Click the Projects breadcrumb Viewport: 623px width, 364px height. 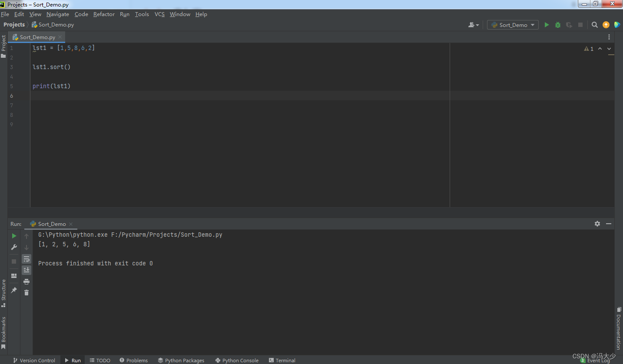[14, 25]
